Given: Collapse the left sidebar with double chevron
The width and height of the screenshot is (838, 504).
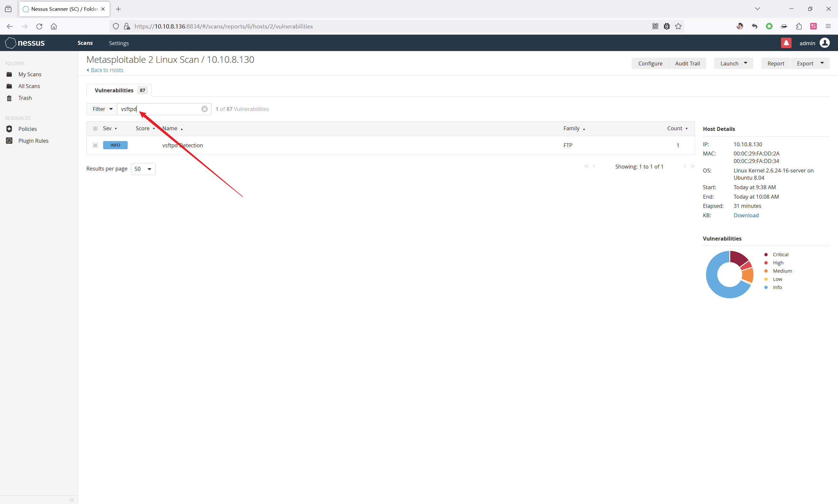Looking at the screenshot, I should 72,500.
